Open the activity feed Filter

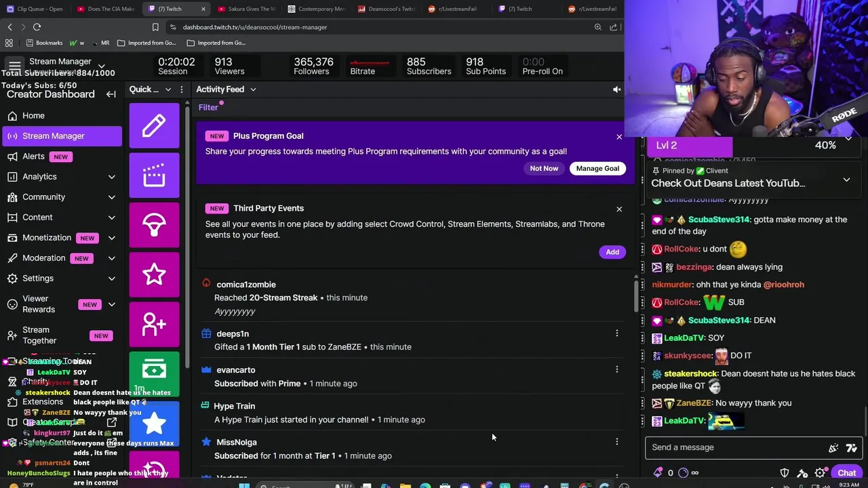click(x=208, y=107)
